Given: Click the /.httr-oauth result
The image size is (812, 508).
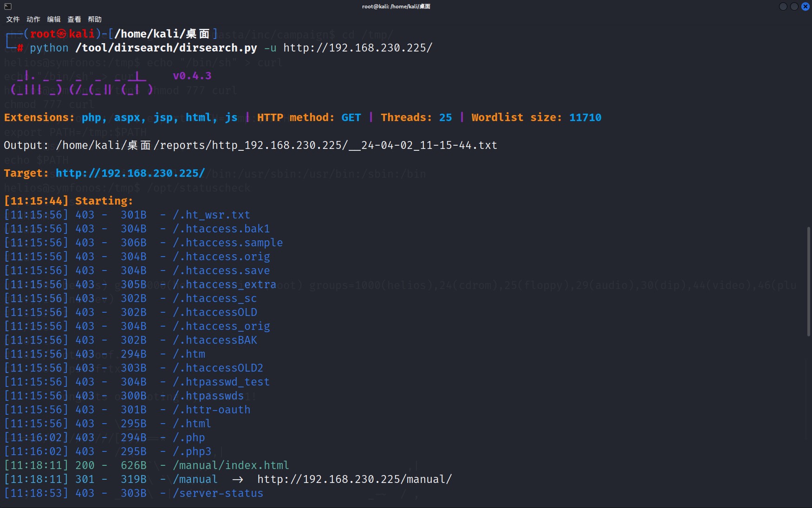Looking at the screenshot, I should coord(211,410).
